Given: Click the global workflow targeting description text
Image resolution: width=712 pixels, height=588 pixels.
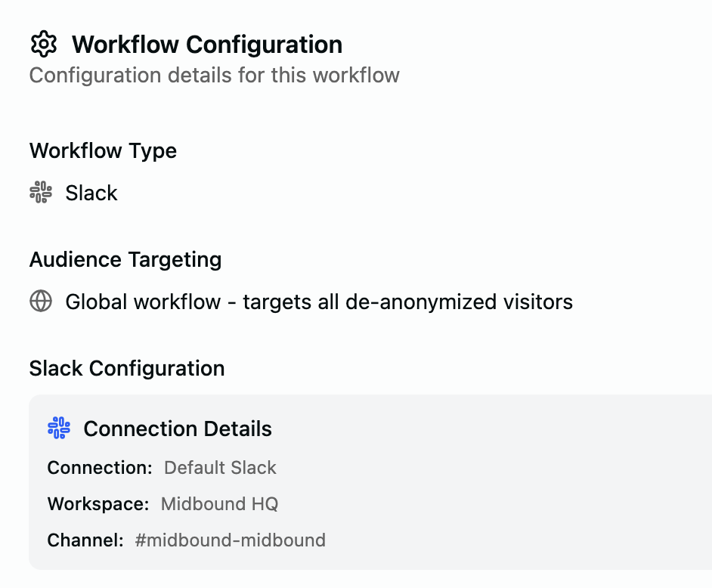Looking at the screenshot, I should point(318,302).
